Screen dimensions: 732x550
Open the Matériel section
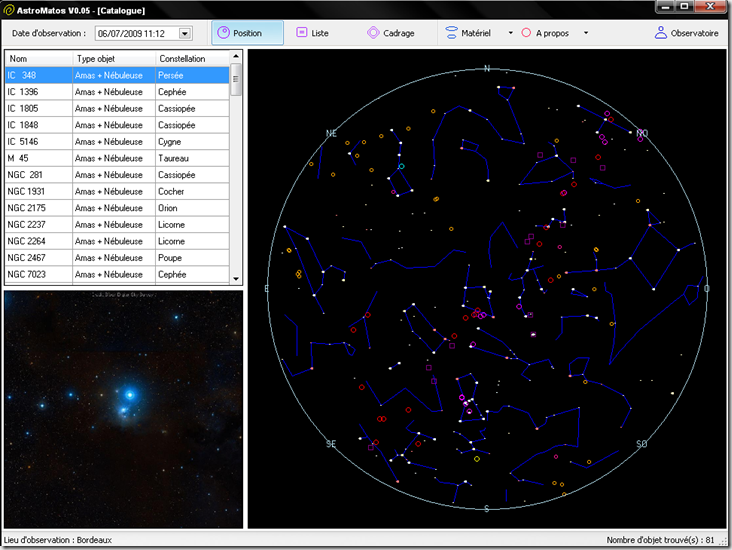click(x=468, y=33)
